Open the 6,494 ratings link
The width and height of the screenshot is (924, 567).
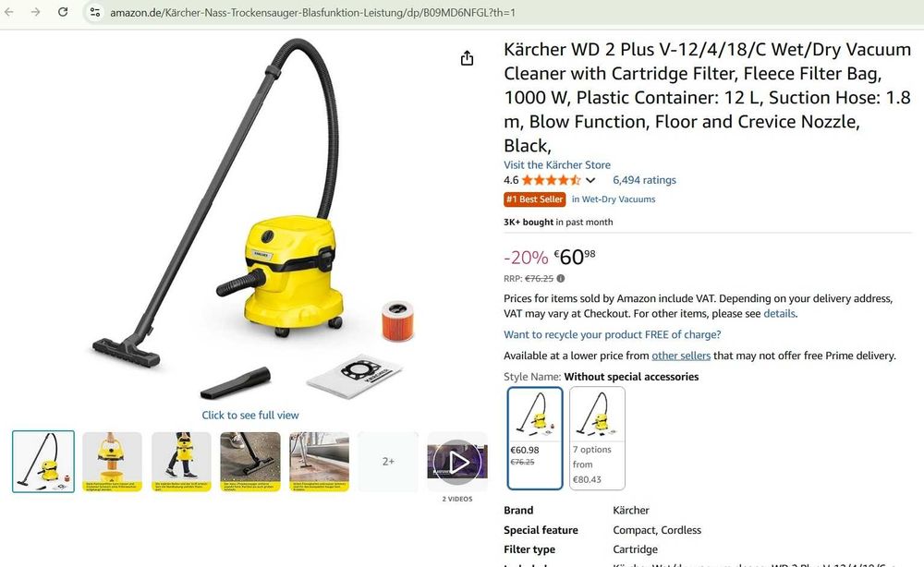(x=644, y=180)
